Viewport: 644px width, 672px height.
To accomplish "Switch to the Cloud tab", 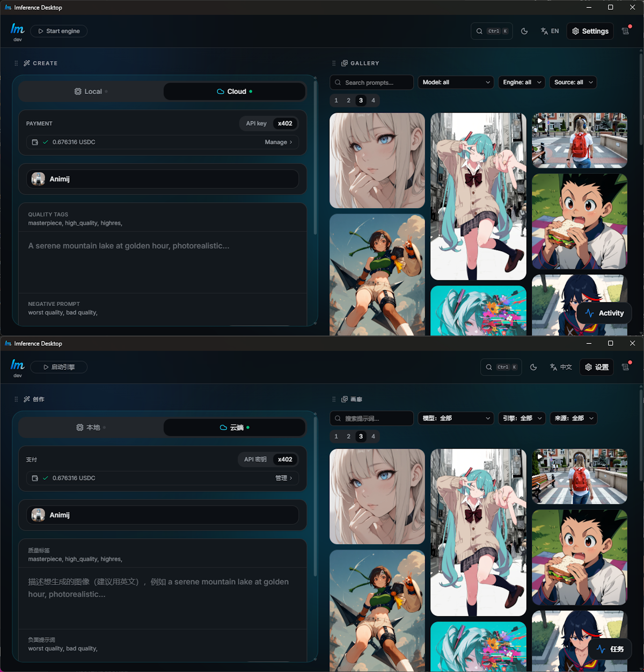I will point(235,92).
